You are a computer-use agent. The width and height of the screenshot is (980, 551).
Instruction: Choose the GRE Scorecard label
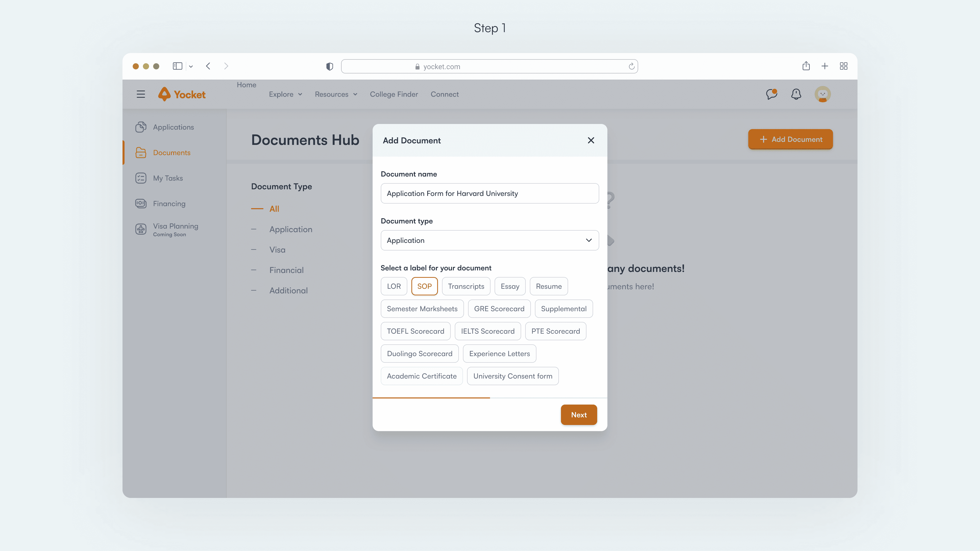tap(499, 309)
